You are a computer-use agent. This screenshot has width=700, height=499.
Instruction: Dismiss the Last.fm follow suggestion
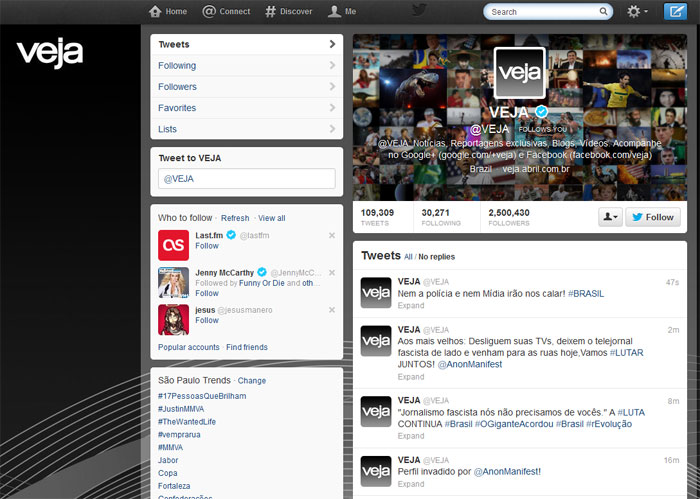[332, 235]
